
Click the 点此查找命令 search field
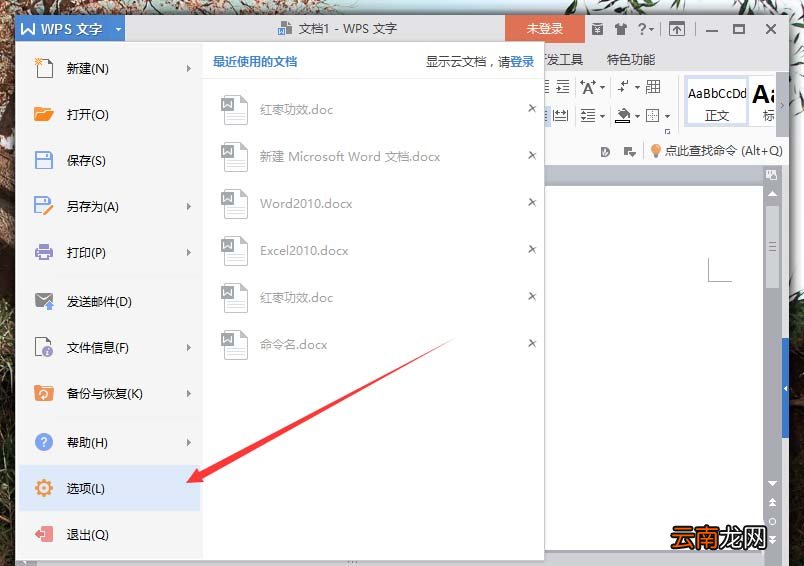coord(723,151)
